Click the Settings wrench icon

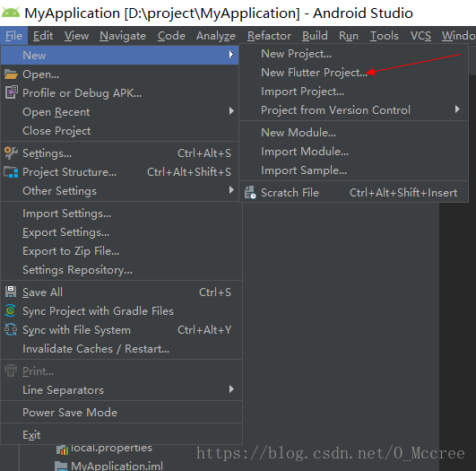[11, 153]
